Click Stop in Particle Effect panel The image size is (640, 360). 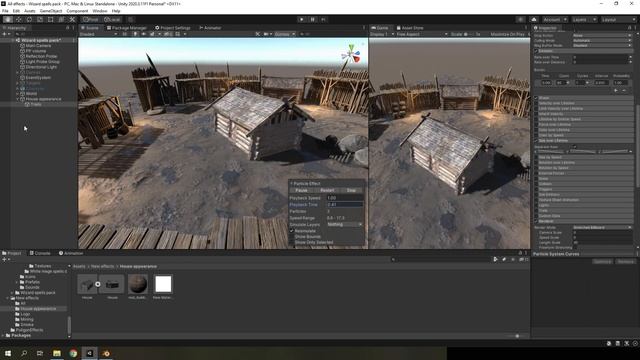click(351, 190)
